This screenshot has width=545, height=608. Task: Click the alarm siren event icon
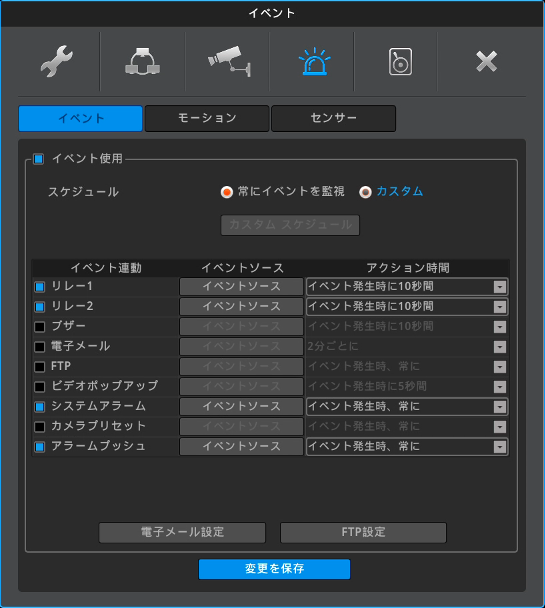coord(314,61)
